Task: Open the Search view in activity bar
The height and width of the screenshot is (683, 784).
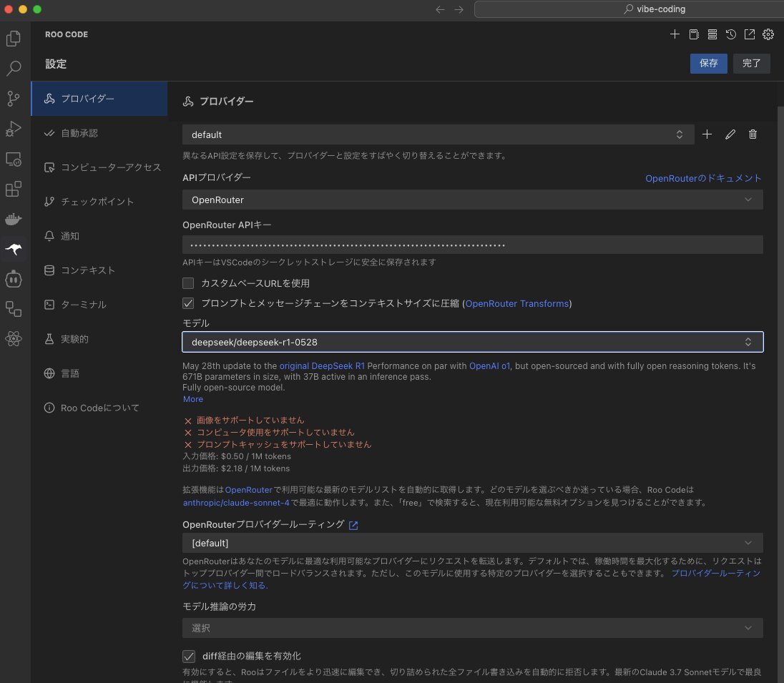Action: click(x=14, y=68)
